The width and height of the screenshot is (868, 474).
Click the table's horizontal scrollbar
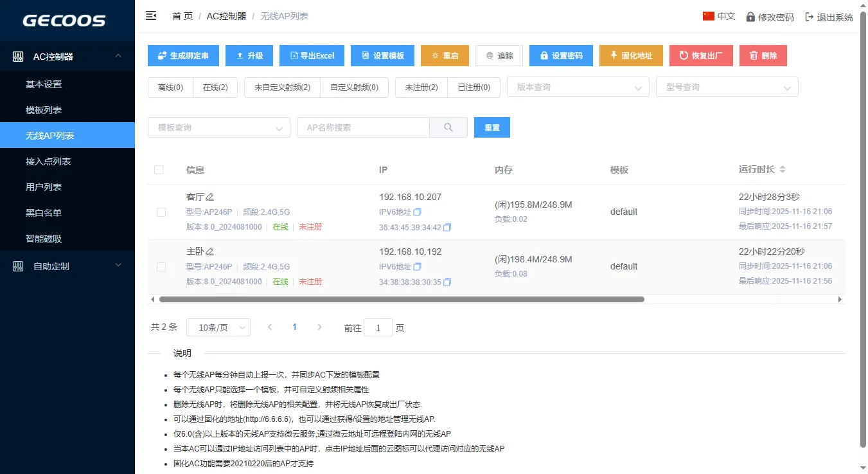(402, 299)
